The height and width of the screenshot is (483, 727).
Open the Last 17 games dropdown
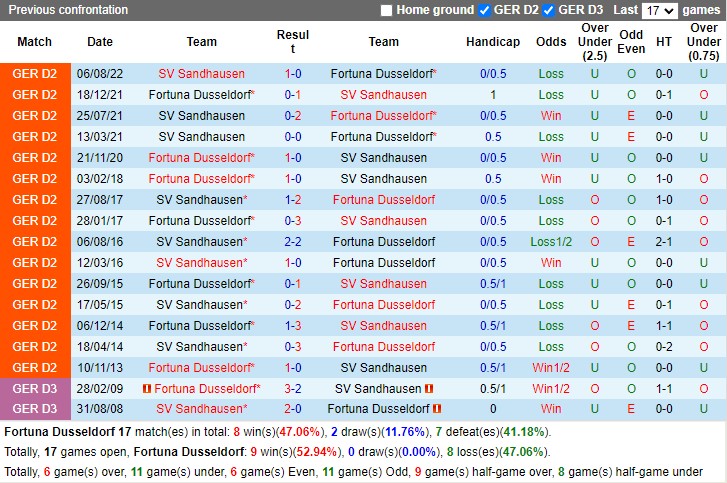pyautogui.click(x=660, y=10)
